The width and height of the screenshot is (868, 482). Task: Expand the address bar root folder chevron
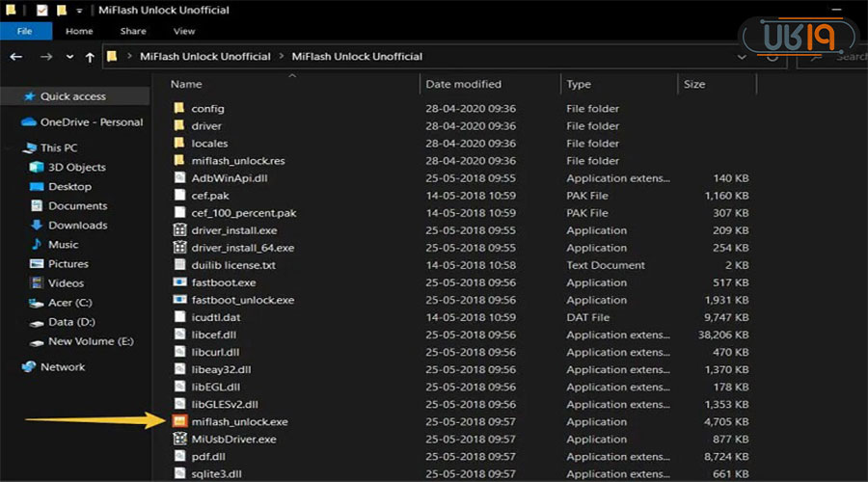click(x=129, y=57)
